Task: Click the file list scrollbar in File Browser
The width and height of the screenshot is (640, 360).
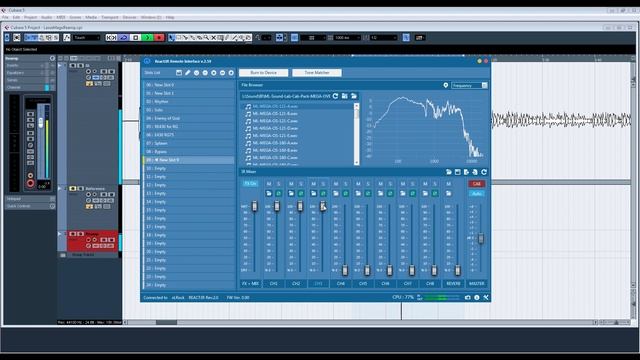Action: pyautogui.click(x=357, y=134)
